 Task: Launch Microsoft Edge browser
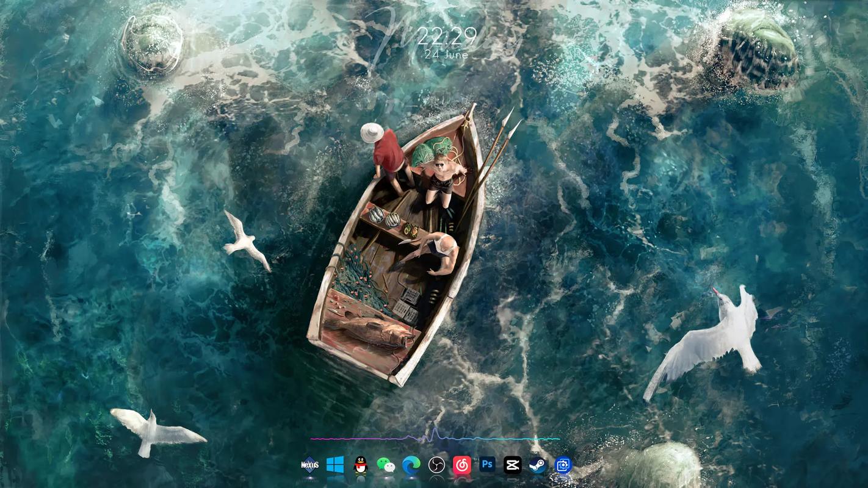click(x=411, y=465)
